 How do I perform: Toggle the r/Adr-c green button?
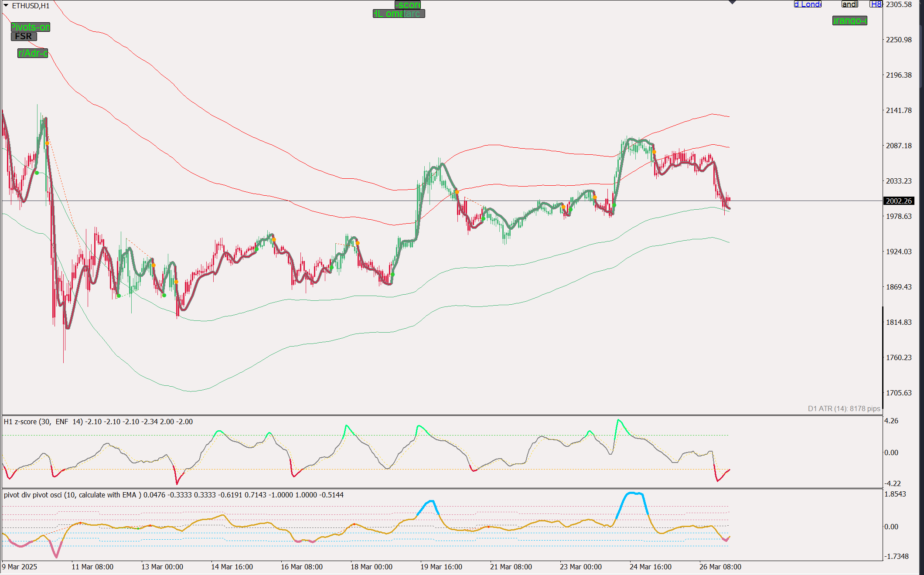[33, 53]
